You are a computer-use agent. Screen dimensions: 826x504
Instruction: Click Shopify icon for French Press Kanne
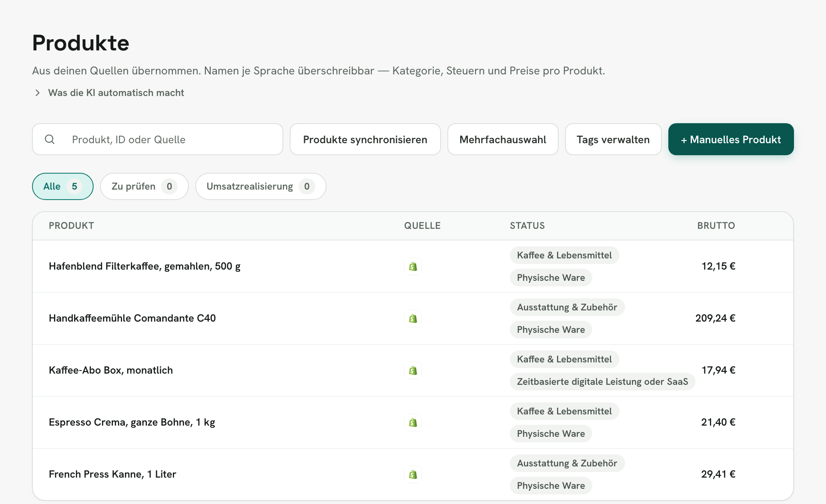[413, 474]
